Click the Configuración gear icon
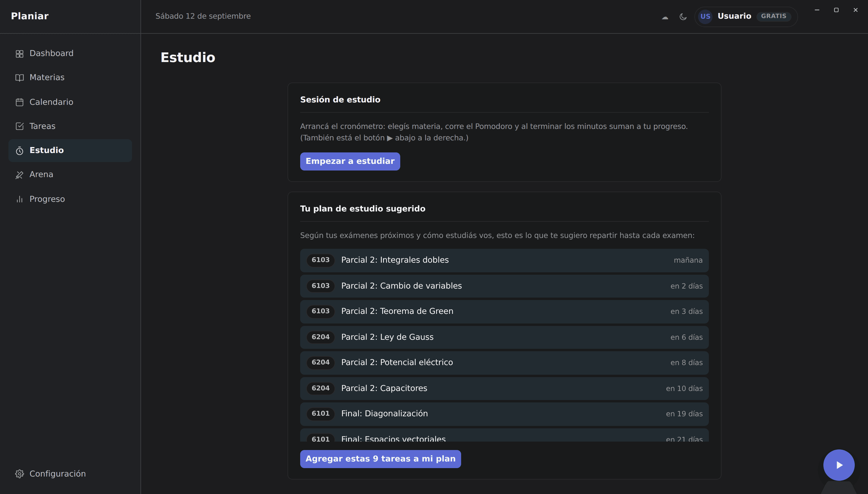 19,474
